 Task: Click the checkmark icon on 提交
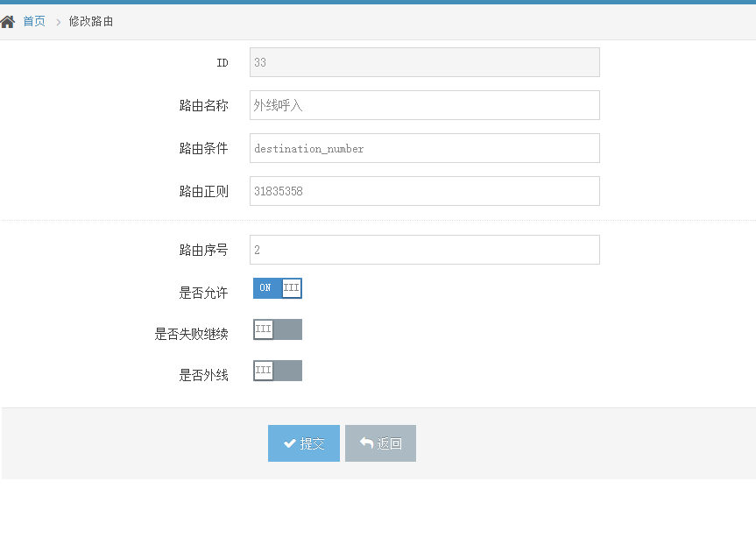pyautogui.click(x=289, y=444)
